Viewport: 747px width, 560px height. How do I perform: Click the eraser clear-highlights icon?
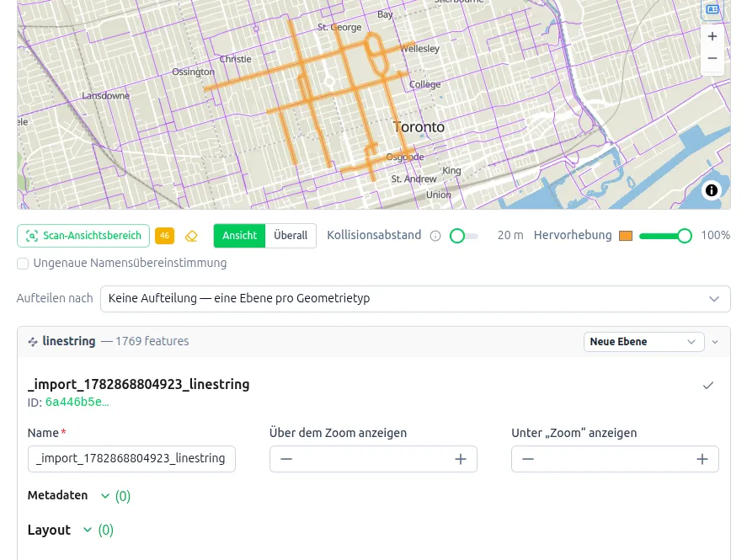point(191,236)
